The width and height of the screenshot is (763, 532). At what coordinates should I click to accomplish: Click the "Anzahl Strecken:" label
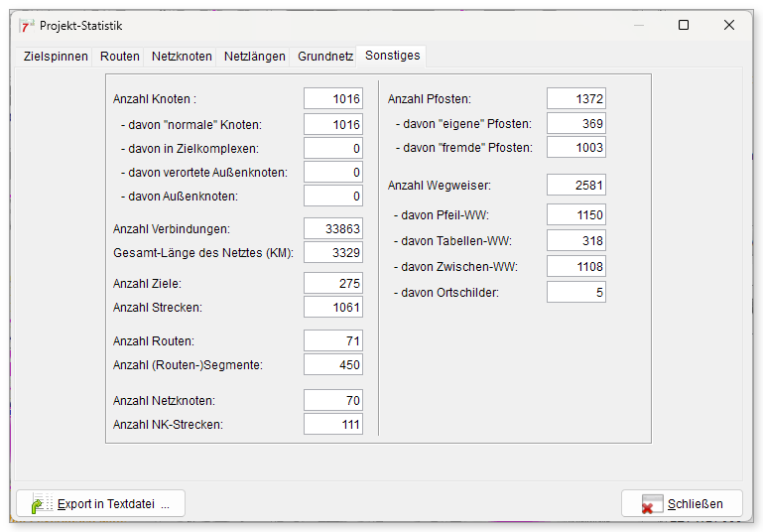coord(157,308)
